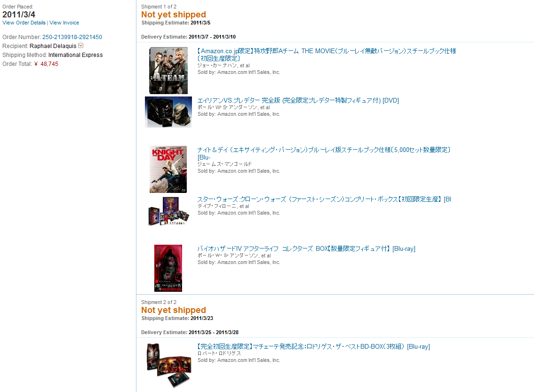Open Alien VS Predator box set thumbnail
Image resolution: width=534 pixels, height=392 pixels.
pos(168,112)
